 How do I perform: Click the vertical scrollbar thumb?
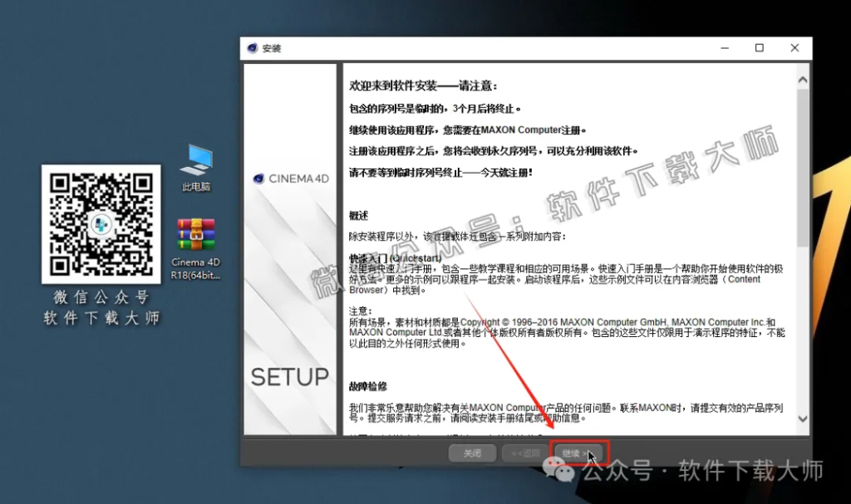(x=802, y=166)
